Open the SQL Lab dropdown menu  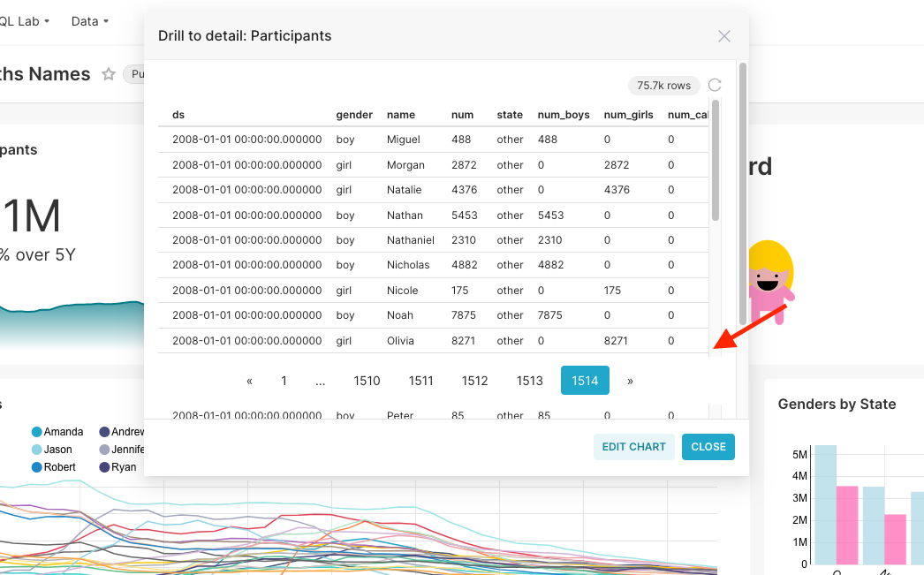click(25, 21)
